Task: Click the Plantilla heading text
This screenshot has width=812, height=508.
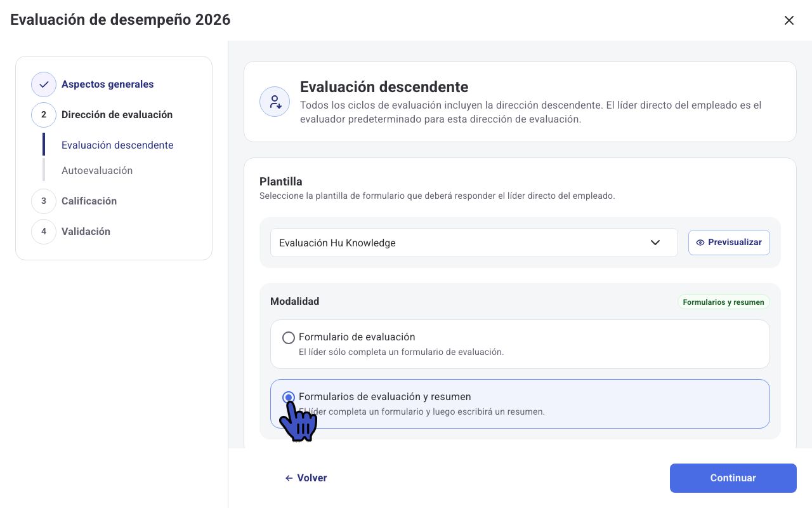Action: pos(281,182)
